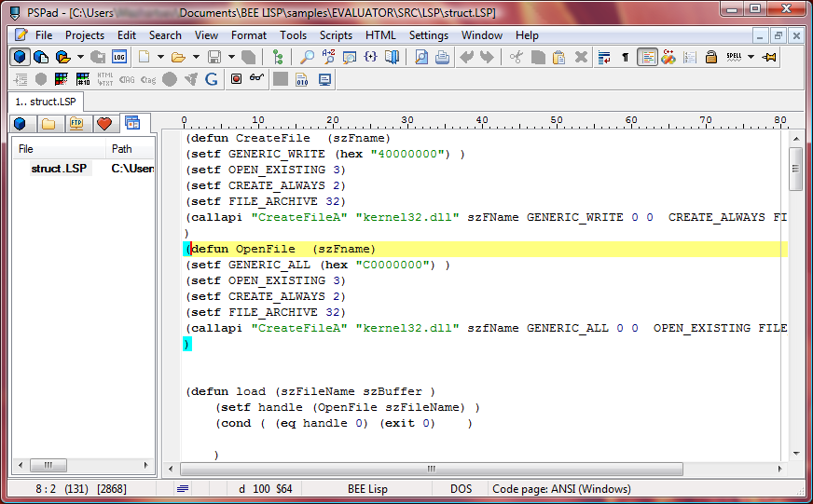Click the LOG window toolbar icon
The width and height of the screenshot is (813, 504).
pos(119,57)
